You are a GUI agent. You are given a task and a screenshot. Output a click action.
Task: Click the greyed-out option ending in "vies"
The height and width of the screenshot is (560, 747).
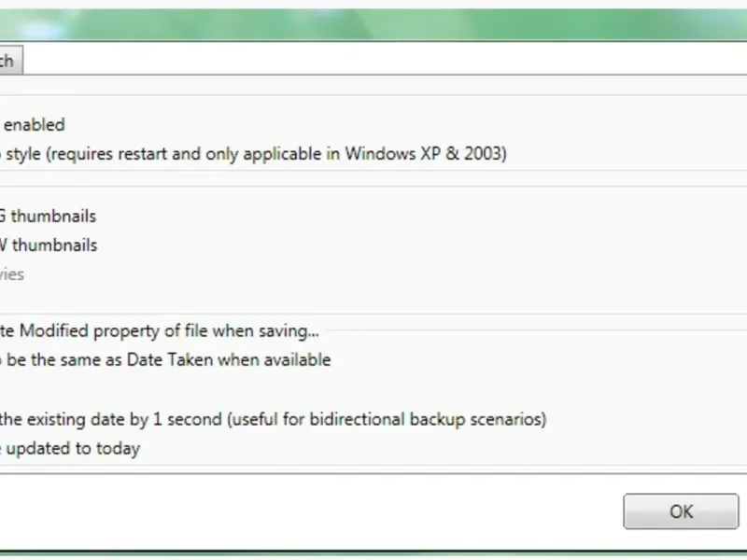(13, 274)
